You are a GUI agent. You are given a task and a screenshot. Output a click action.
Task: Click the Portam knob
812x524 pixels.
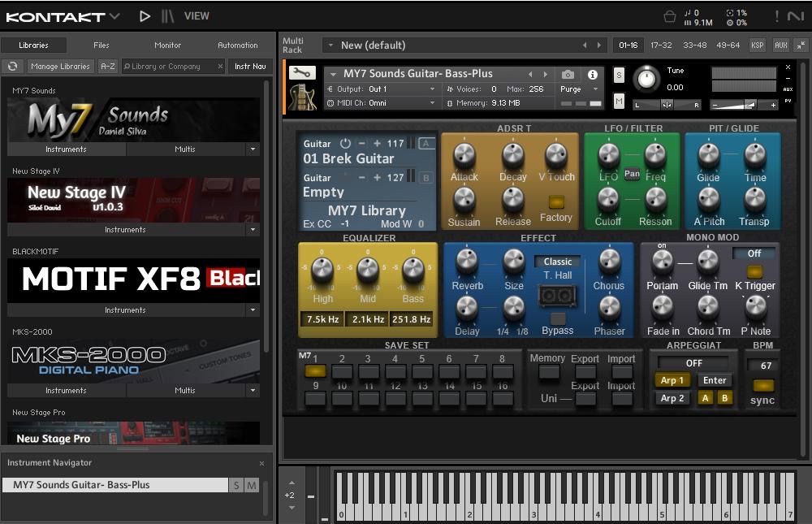click(663, 262)
